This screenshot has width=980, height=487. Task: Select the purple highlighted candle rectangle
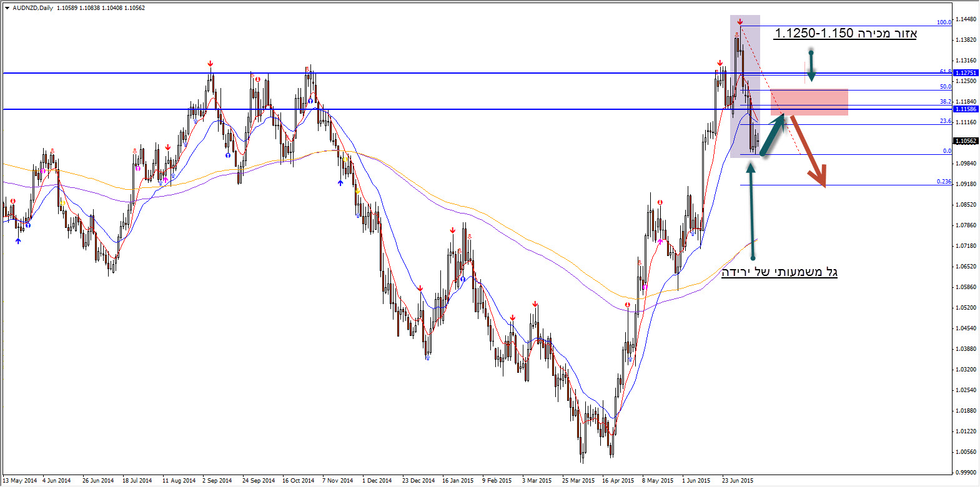[745, 86]
